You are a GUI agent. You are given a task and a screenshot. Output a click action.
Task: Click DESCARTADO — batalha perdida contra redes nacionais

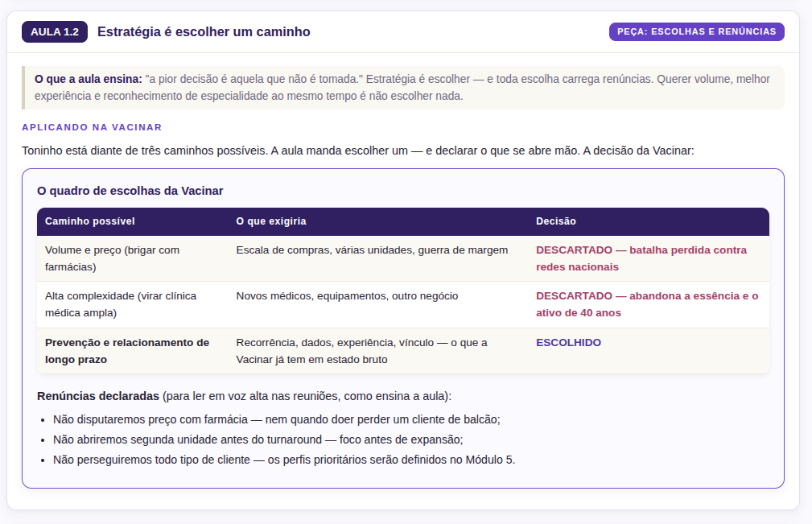point(641,258)
